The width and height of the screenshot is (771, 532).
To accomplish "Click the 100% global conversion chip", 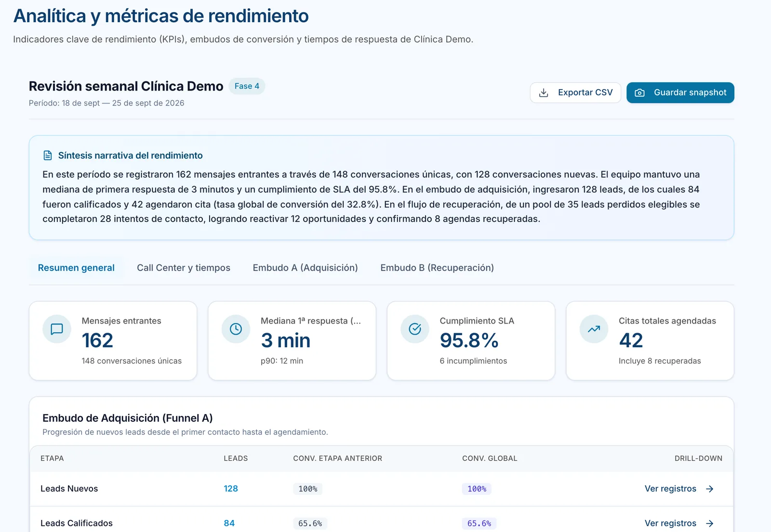I will coord(477,489).
